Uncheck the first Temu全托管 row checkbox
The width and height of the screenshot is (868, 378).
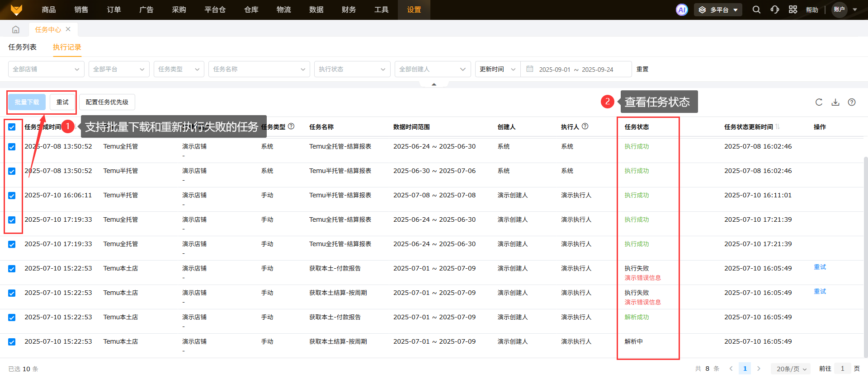pyautogui.click(x=12, y=147)
